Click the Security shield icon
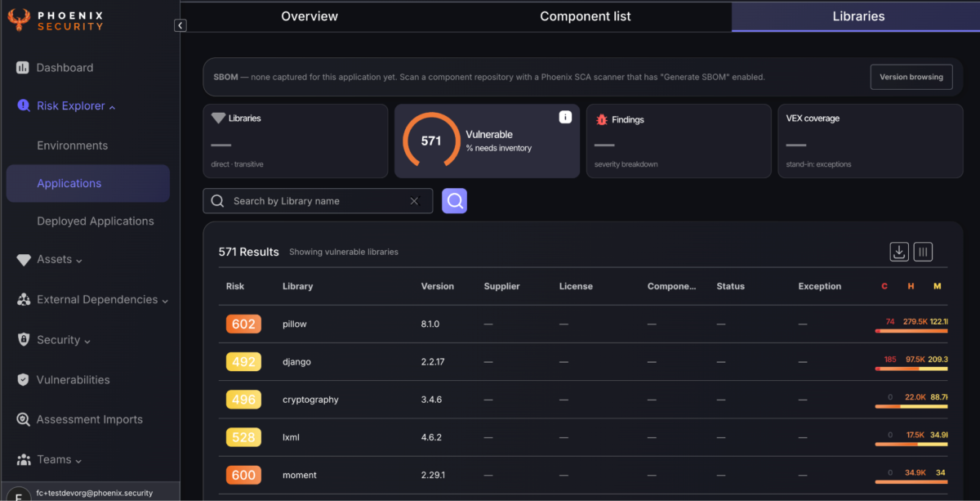 point(23,340)
